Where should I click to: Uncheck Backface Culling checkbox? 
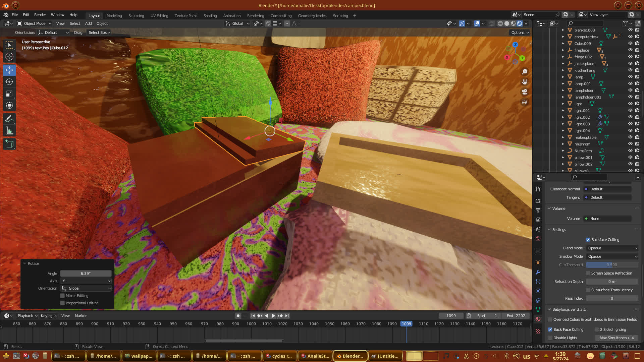(588, 240)
